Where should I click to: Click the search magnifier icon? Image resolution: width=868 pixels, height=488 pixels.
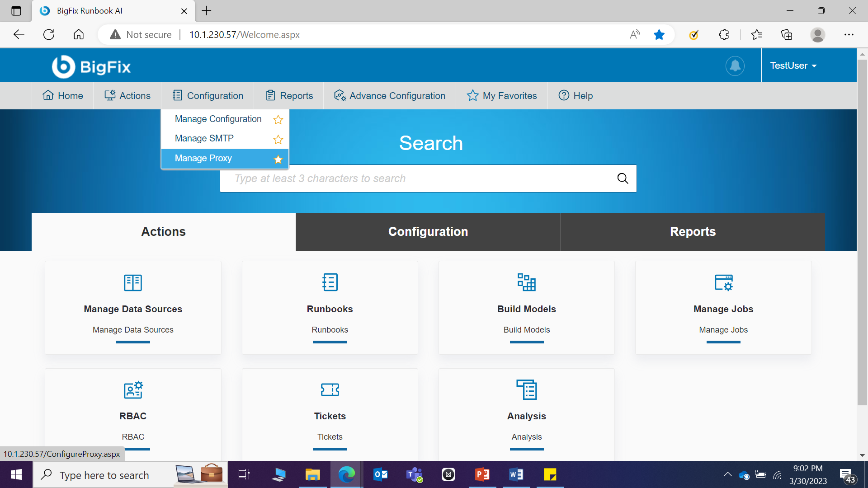click(623, 178)
